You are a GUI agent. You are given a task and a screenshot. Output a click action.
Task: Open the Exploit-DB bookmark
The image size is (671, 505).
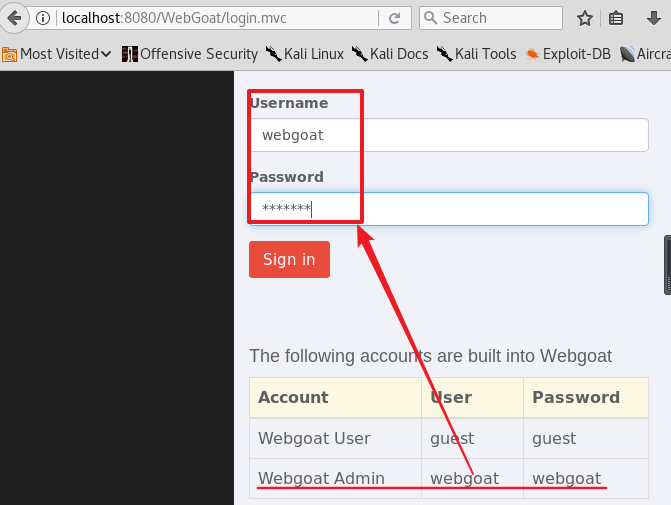(x=568, y=54)
